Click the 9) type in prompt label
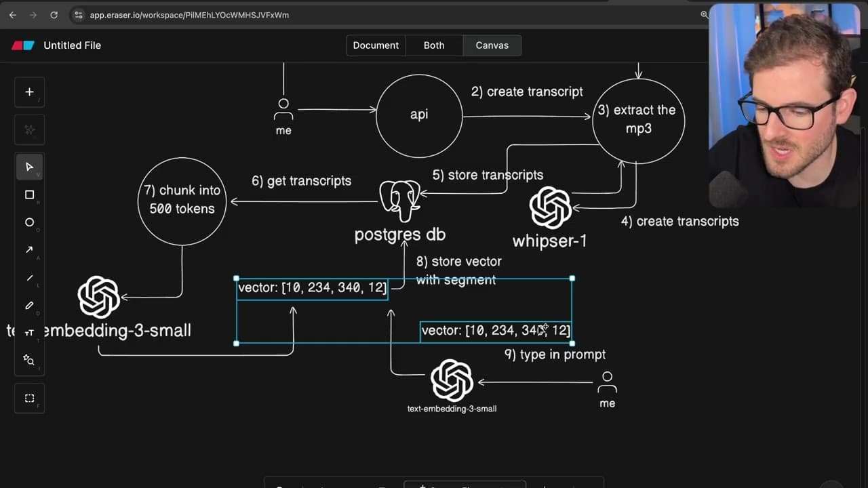This screenshot has height=488, width=868. [555, 354]
